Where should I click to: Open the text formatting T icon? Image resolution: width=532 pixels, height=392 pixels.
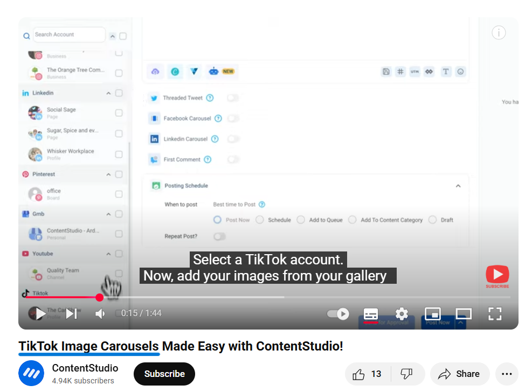pyautogui.click(x=446, y=72)
